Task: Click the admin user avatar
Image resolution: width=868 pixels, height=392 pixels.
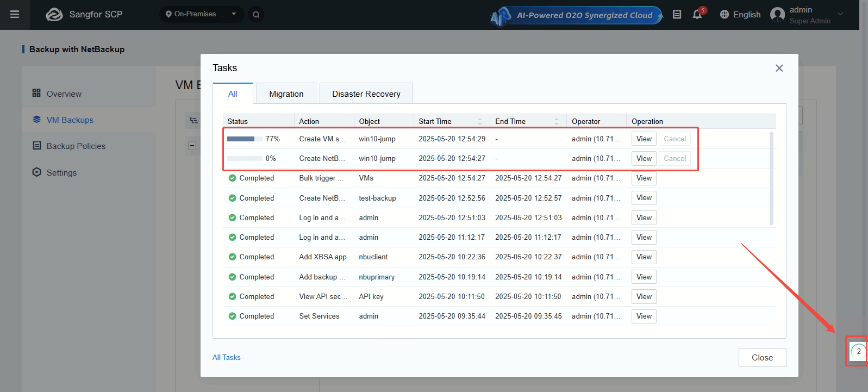Action: pyautogui.click(x=778, y=15)
